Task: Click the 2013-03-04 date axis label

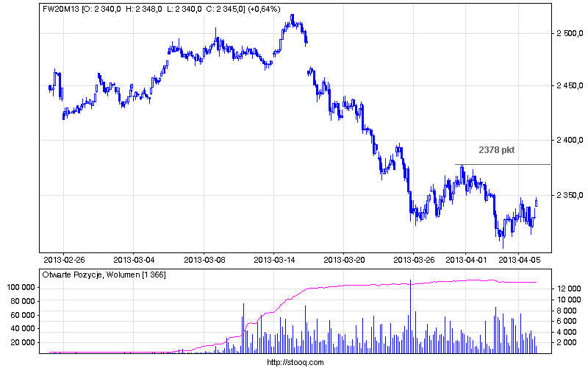Action: click(134, 260)
